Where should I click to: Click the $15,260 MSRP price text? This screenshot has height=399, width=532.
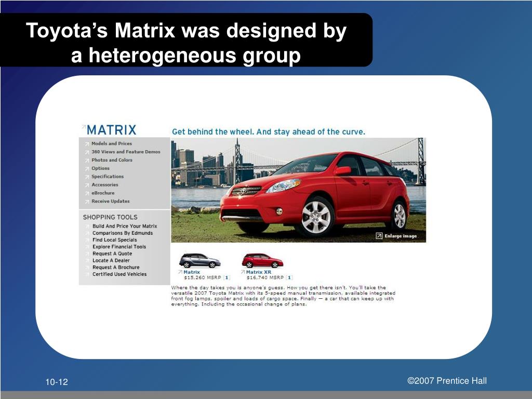[202, 277]
